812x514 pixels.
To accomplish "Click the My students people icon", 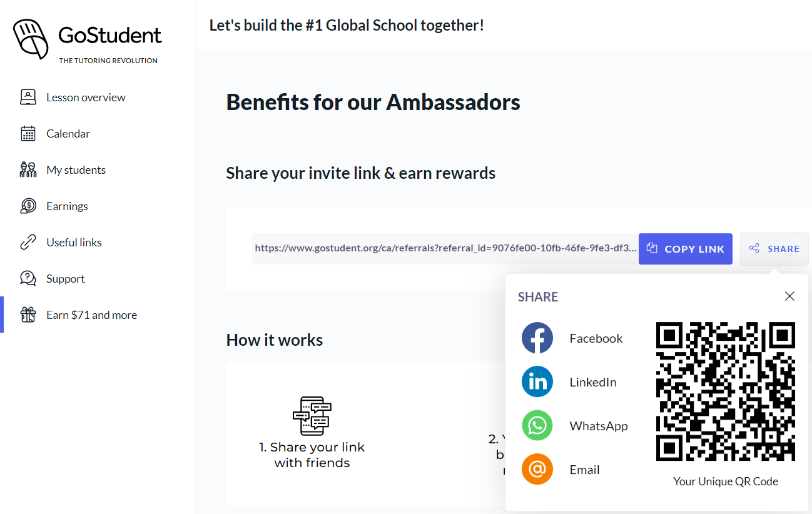I will (x=28, y=170).
